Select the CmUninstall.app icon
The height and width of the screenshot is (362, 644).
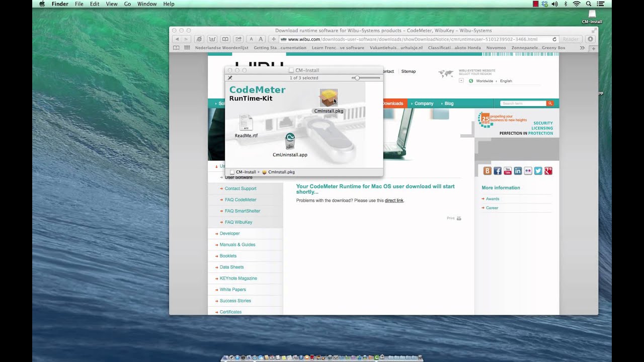[290, 141]
